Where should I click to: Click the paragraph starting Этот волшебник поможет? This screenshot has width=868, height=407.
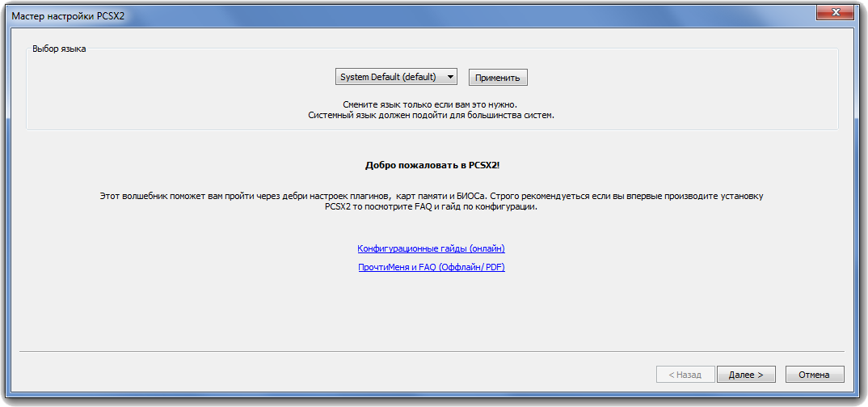pos(432,201)
